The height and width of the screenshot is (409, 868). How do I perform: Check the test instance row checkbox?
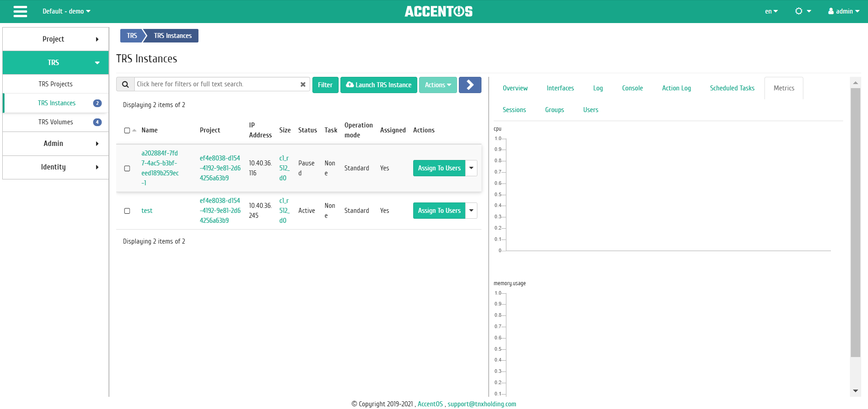click(x=127, y=211)
